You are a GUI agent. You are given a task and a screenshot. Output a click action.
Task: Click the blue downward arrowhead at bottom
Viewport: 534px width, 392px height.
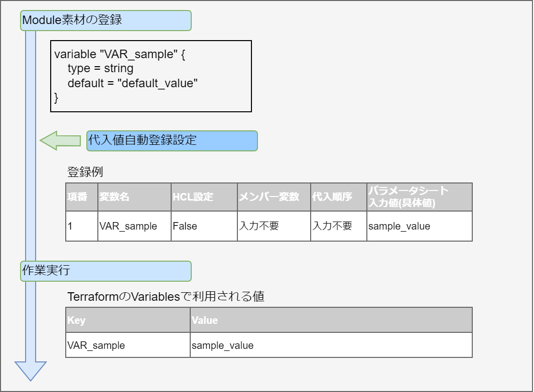(x=31, y=371)
